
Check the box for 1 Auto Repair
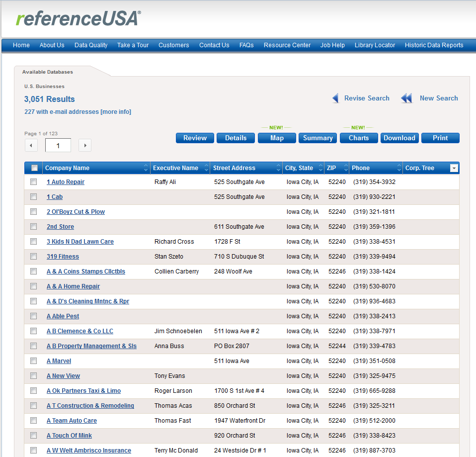(34, 182)
